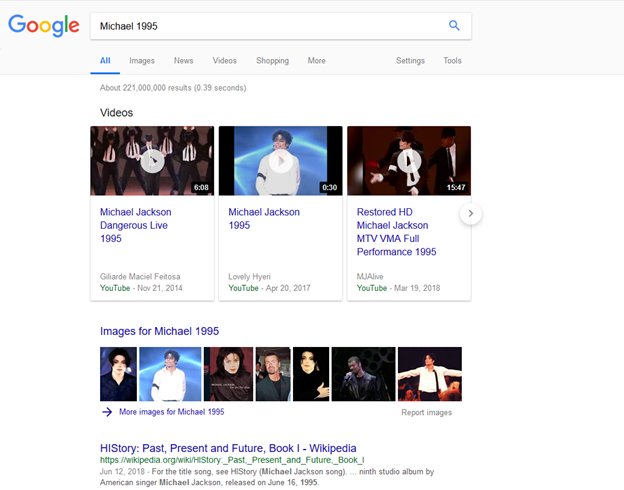Viewport: 624px width, 490px height.
Task: Click uploader name Giliarde Maciel Feitosa
Action: (x=140, y=277)
